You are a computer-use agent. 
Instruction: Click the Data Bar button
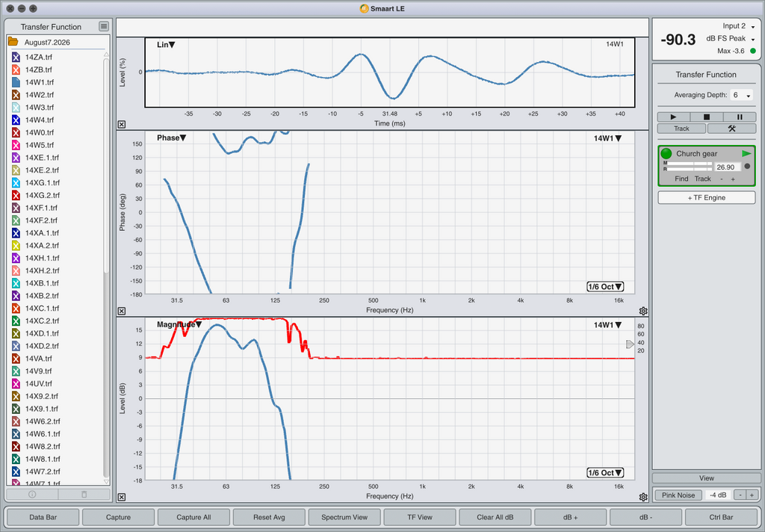coord(43,517)
